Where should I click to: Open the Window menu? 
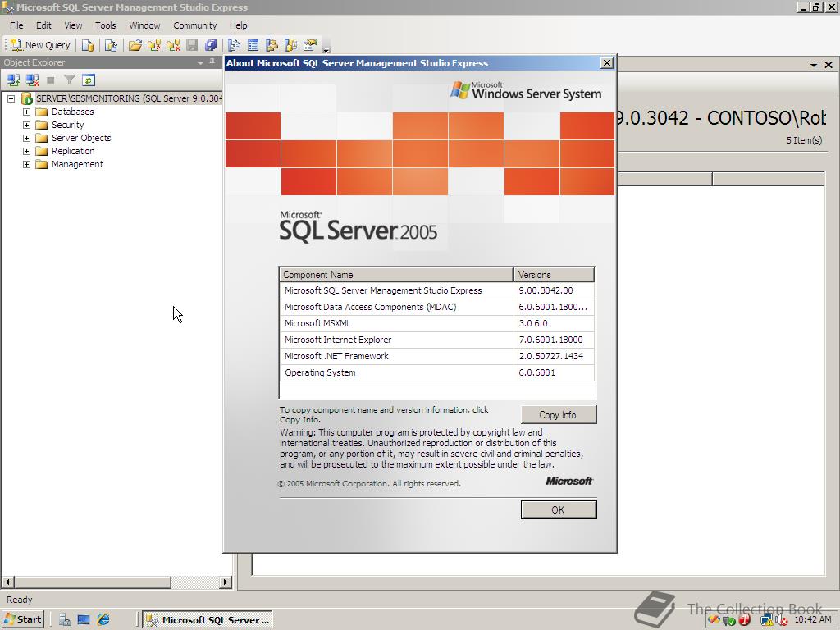tap(144, 25)
